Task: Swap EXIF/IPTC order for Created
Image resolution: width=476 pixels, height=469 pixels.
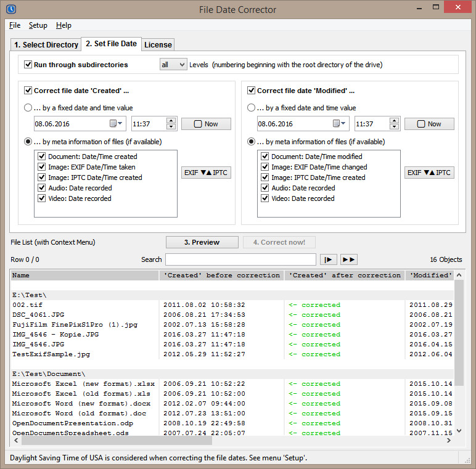Action: click(x=206, y=173)
